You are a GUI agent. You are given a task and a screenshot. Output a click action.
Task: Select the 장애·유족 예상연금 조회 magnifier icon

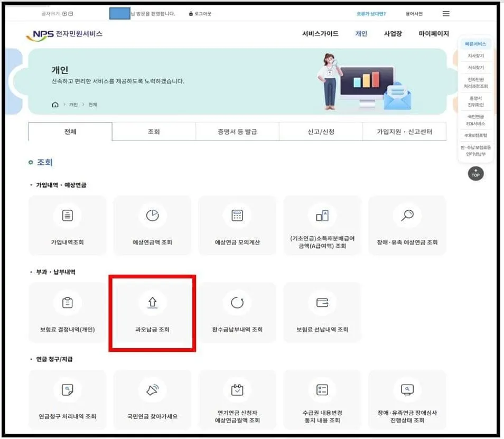click(407, 215)
